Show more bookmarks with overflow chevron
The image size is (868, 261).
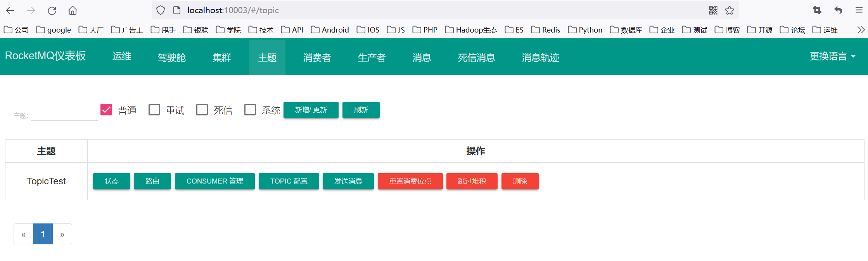[861, 30]
